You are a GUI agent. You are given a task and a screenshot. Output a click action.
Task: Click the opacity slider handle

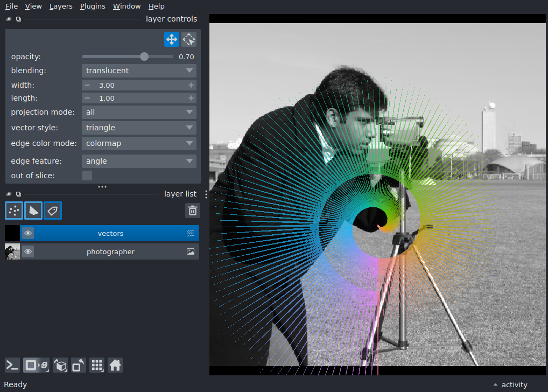[144, 57]
